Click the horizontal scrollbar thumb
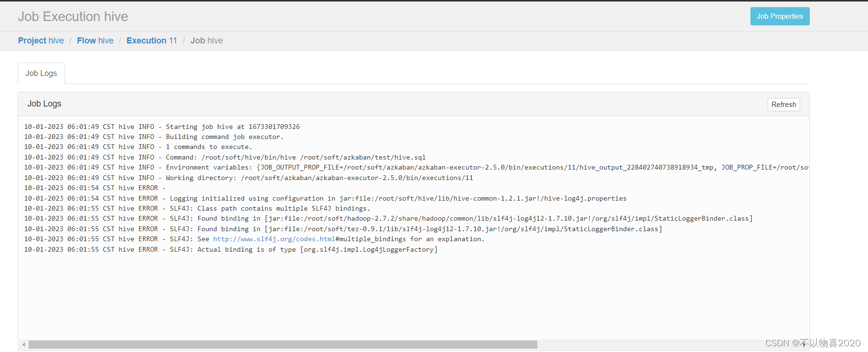 283,344
